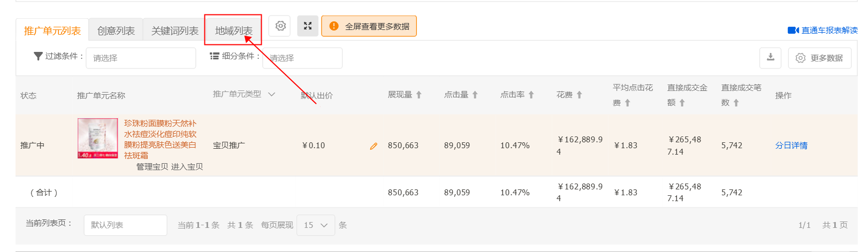This screenshot has width=868, height=252.
Task: Sort by 直接成交笔数 using its arrow
Action: pos(736,103)
